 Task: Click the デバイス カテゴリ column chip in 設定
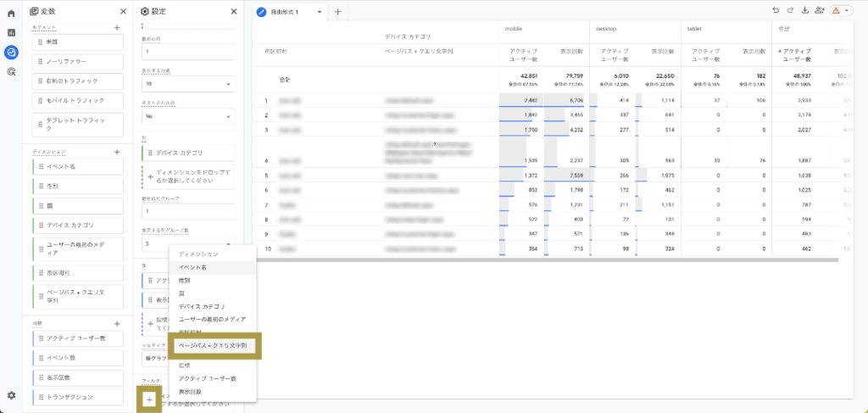click(188, 153)
